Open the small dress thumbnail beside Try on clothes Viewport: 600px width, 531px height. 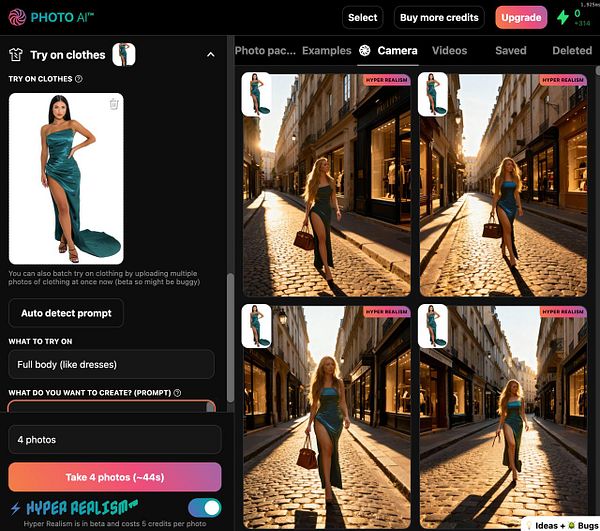(x=124, y=54)
